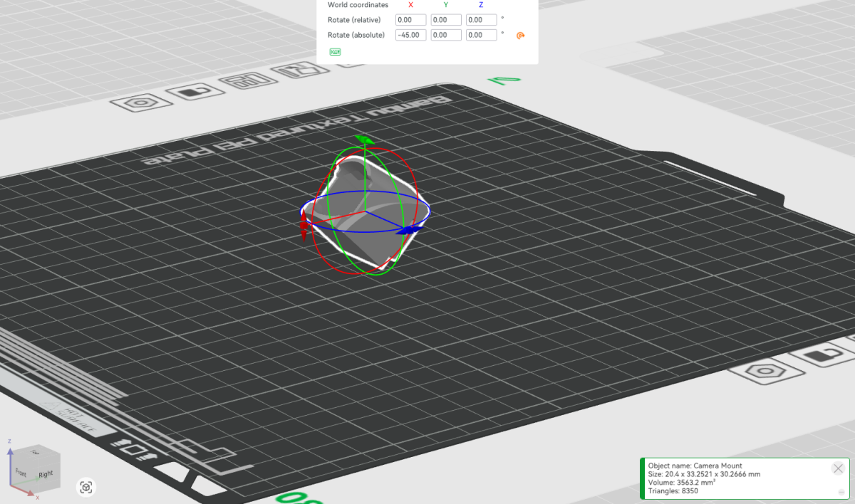This screenshot has height=504, width=855.
Task: Click the hexagon plate settings icon at top left
Action: (x=142, y=103)
